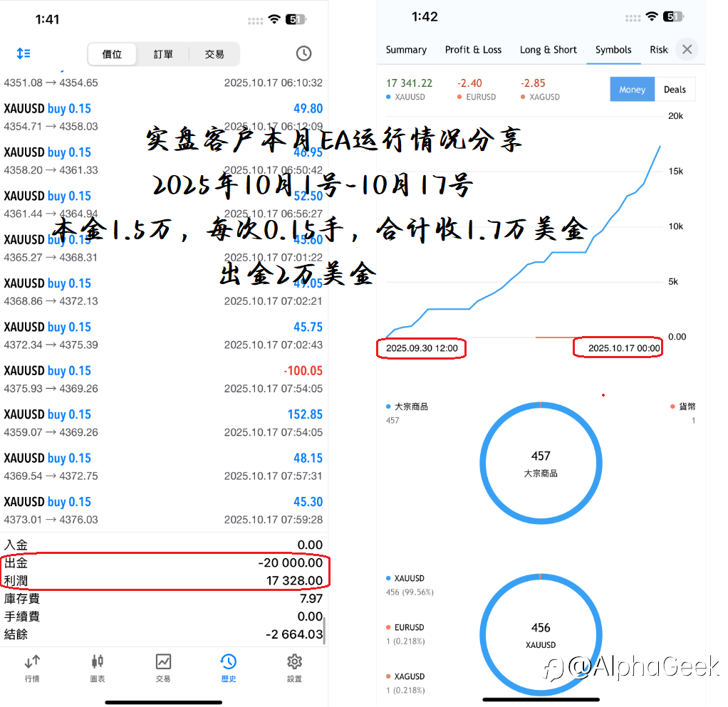Switch to the Summary tab
This screenshot has width=728, height=707.
[406, 50]
